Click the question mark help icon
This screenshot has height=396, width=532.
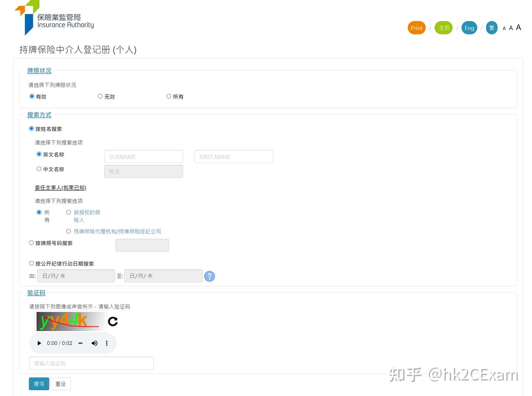209,276
